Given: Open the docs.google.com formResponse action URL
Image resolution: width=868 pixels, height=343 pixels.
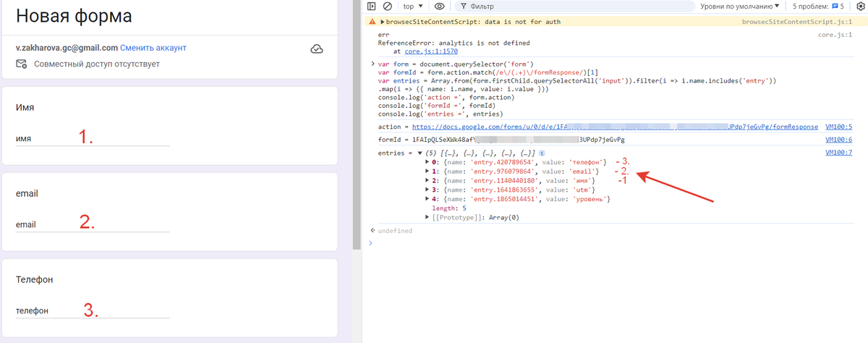Looking at the screenshot, I should coord(615,127).
